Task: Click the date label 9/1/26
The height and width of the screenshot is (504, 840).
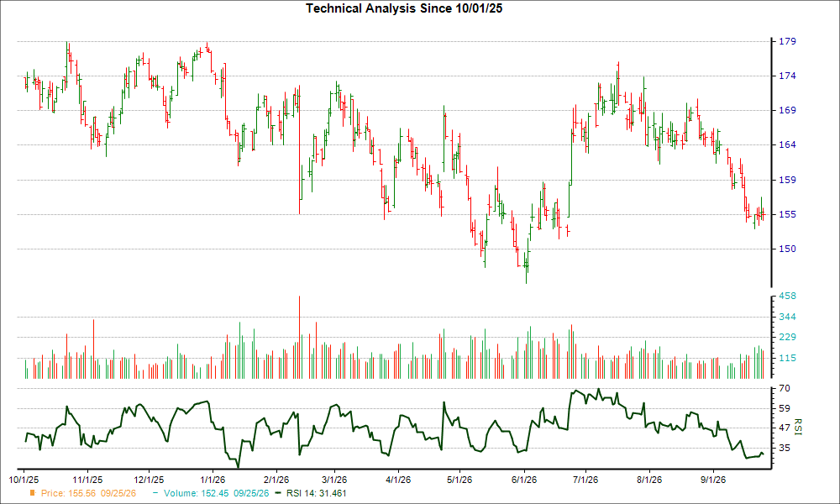Action: point(712,480)
